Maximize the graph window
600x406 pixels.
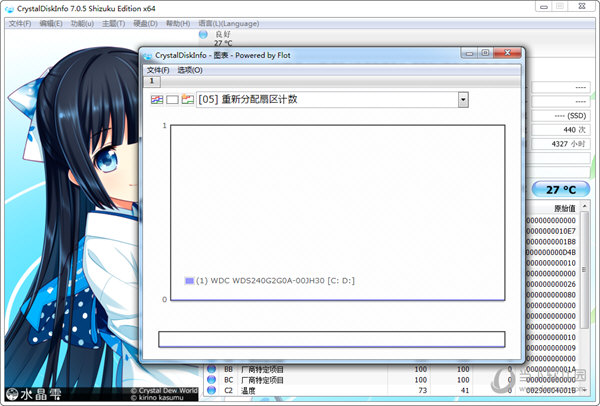[x=486, y=53]
